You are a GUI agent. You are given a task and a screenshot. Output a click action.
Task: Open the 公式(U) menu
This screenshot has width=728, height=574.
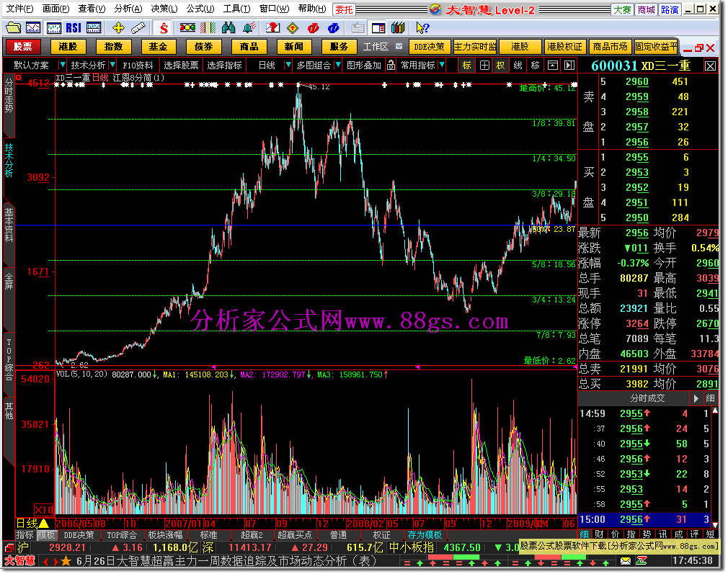(x=200, y=9)
